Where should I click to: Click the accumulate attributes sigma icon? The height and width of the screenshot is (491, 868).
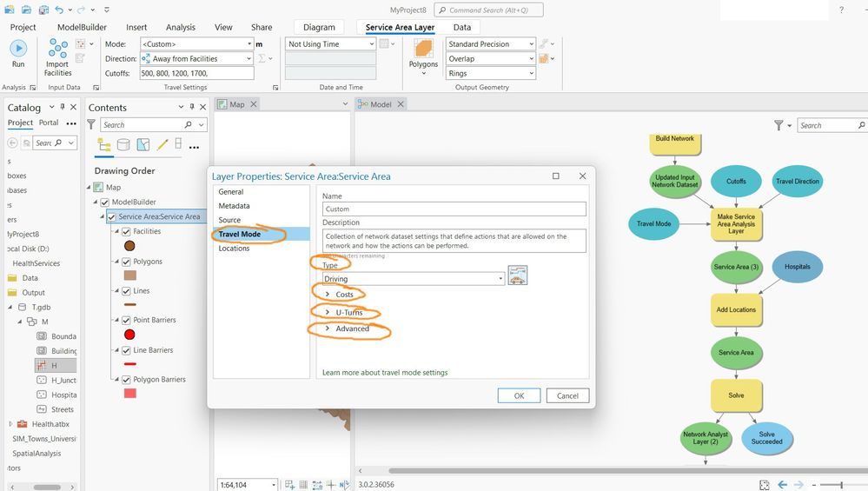[262, 58]
